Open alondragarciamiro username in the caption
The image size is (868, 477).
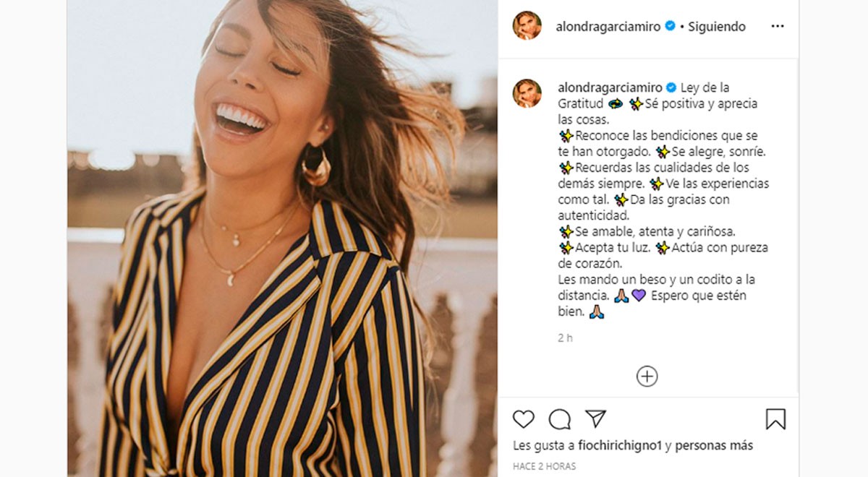pos(608,87)
